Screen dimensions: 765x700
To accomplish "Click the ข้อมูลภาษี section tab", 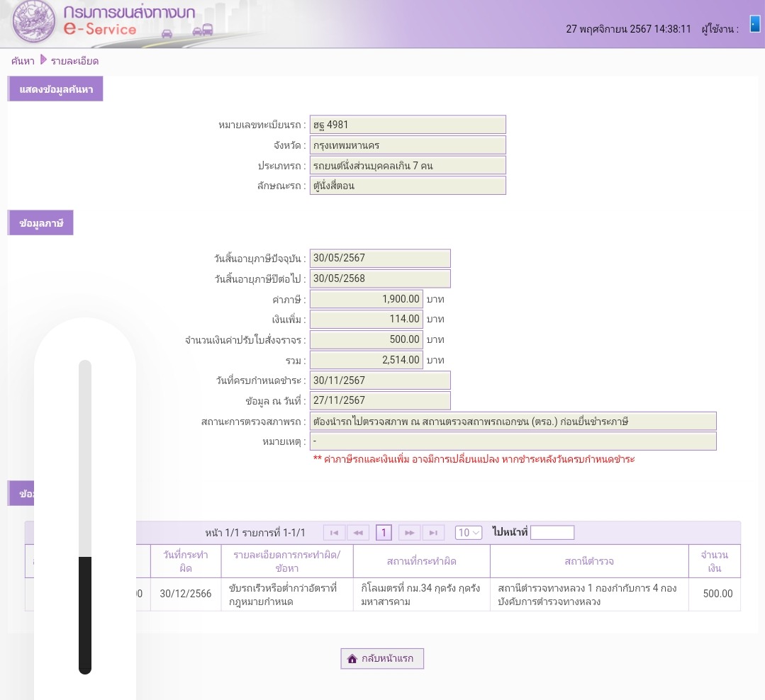I will [41, 222].
